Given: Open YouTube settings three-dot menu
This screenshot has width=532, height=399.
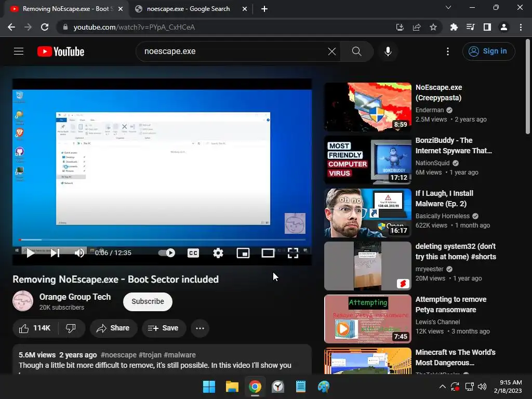Looking at the screenshot, I should click(x=448, y=51).
